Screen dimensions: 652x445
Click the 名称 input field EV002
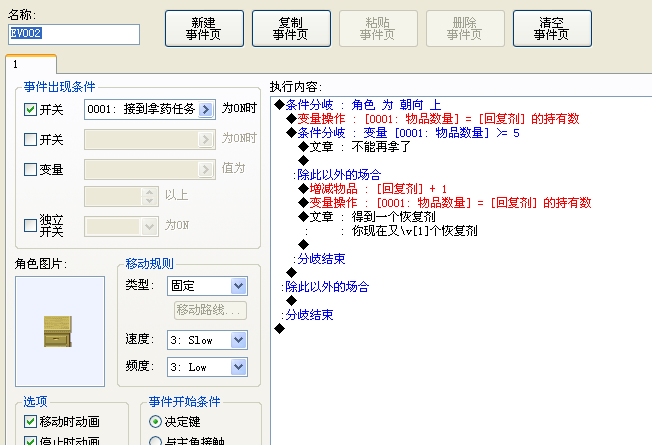coord(74,34)
